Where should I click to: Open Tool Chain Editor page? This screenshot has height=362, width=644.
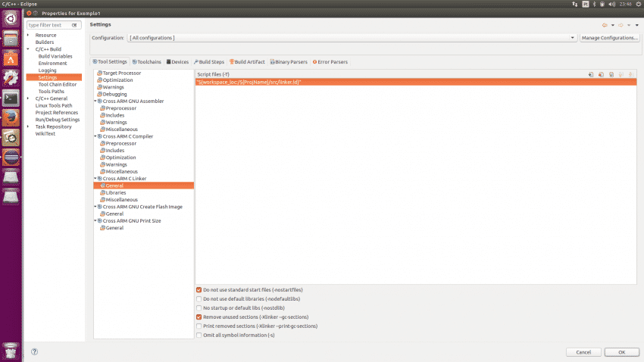click(58, 85)
